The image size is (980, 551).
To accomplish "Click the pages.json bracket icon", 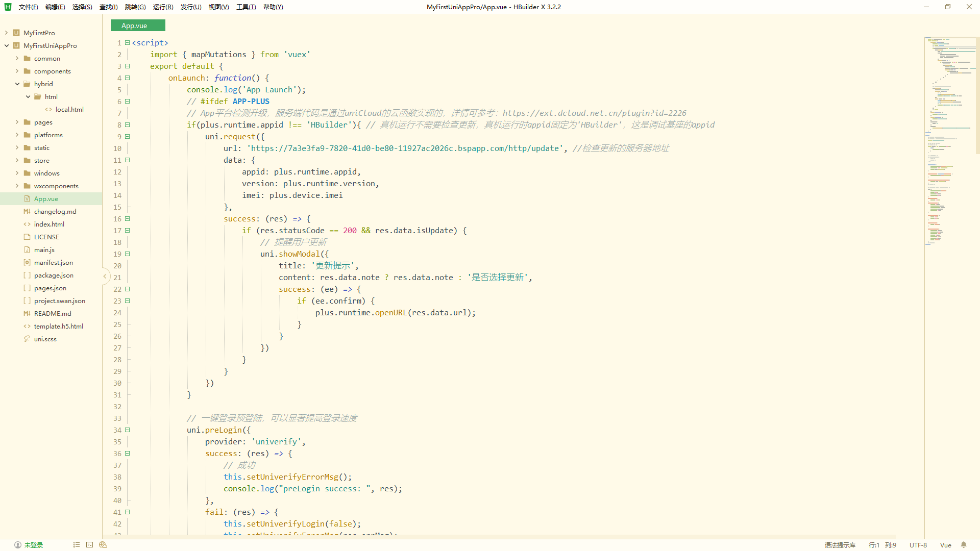I will point(27,288).
